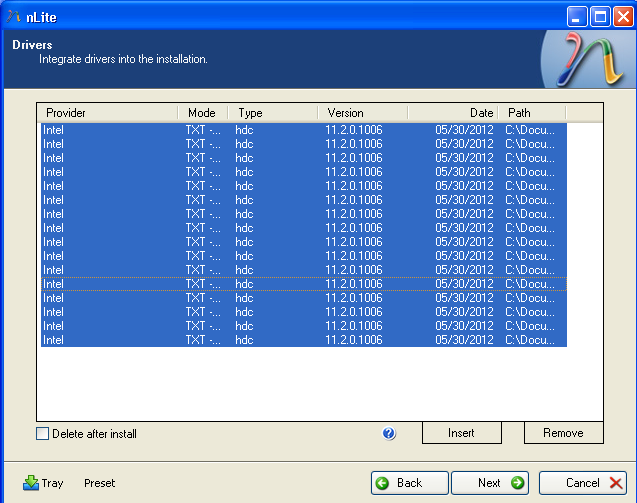The height and width of the screenshot is (503, 637).
Task: Click the Remove button
Action: coord(563,433)
